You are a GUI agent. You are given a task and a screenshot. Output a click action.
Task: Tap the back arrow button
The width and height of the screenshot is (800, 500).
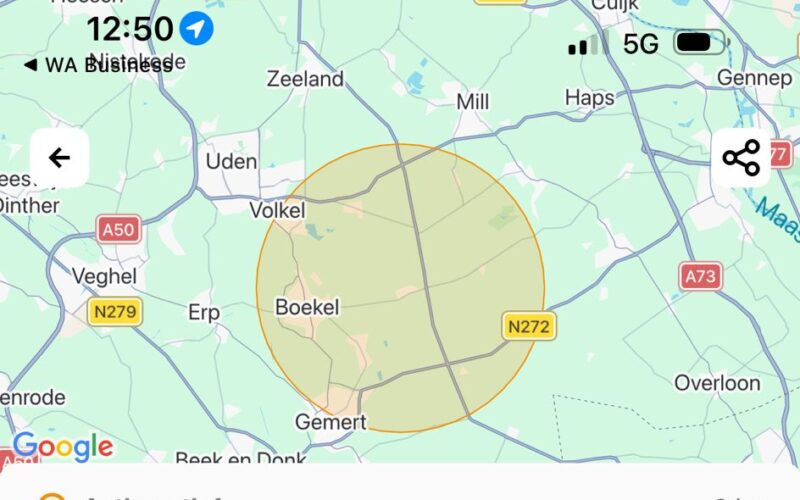click(x=60, y=158)
